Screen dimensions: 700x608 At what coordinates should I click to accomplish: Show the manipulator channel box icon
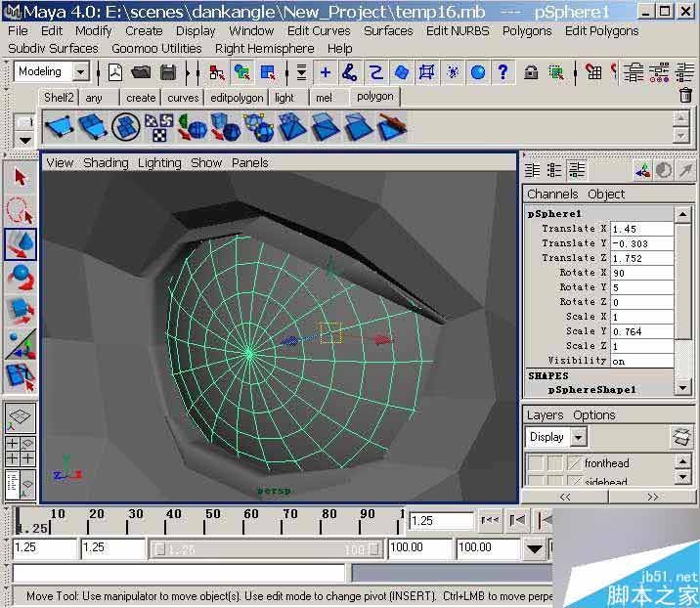(x=642, y=170)
